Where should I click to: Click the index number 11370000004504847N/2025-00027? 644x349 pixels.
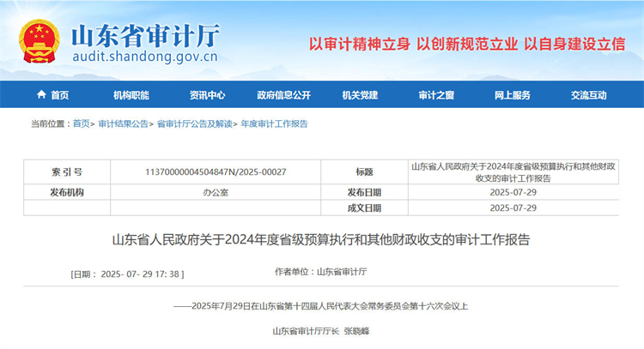pos(216,172)
